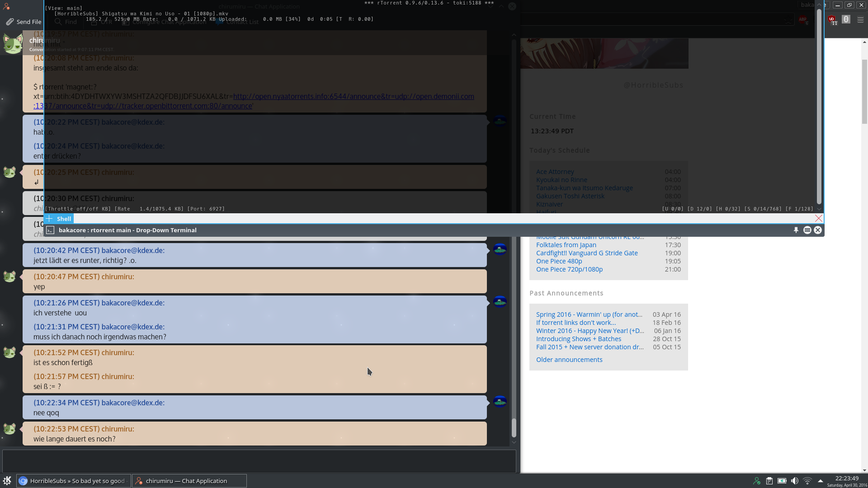Click the terminal scrollbar thumb
The height and width of the screenshot is (488, 868).
click(x=819, y=106)
